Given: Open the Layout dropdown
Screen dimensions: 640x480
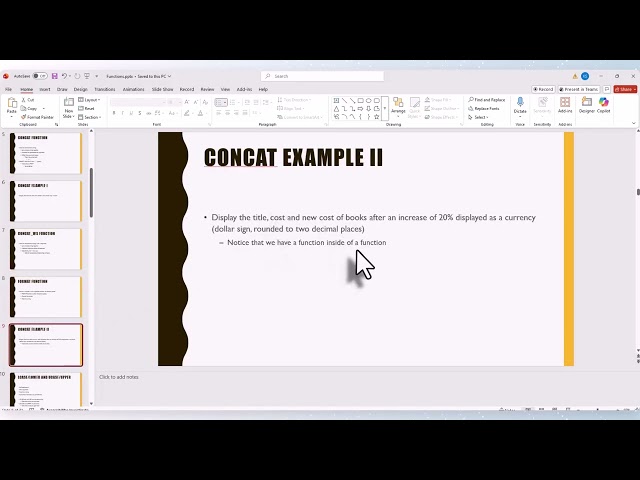Looking at the screenshot, I should 89,100.
